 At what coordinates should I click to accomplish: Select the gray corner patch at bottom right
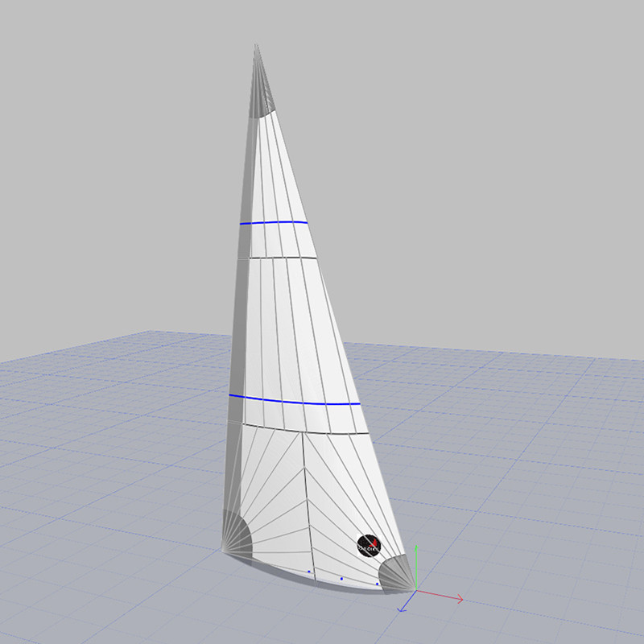pos(396,573)
